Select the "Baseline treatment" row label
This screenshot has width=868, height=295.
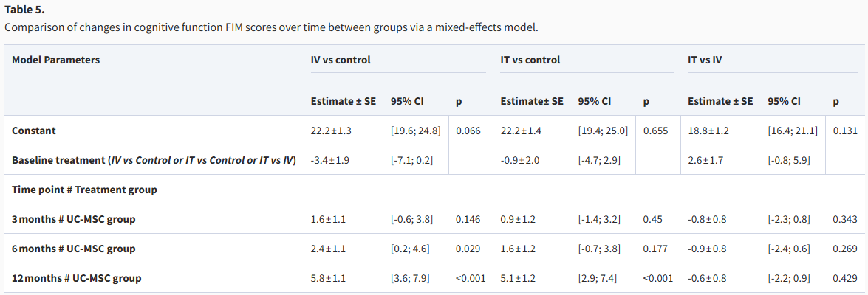click(x=154, y=160)
